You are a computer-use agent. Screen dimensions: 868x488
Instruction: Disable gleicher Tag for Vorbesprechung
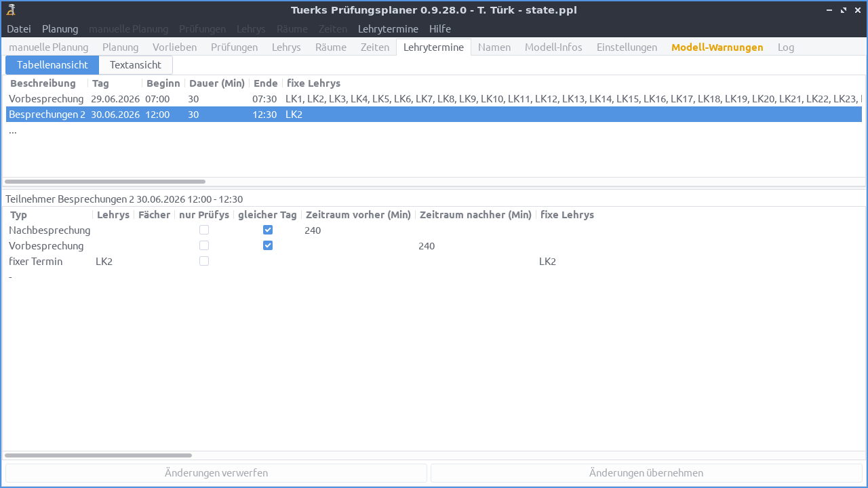coord(268,245)
